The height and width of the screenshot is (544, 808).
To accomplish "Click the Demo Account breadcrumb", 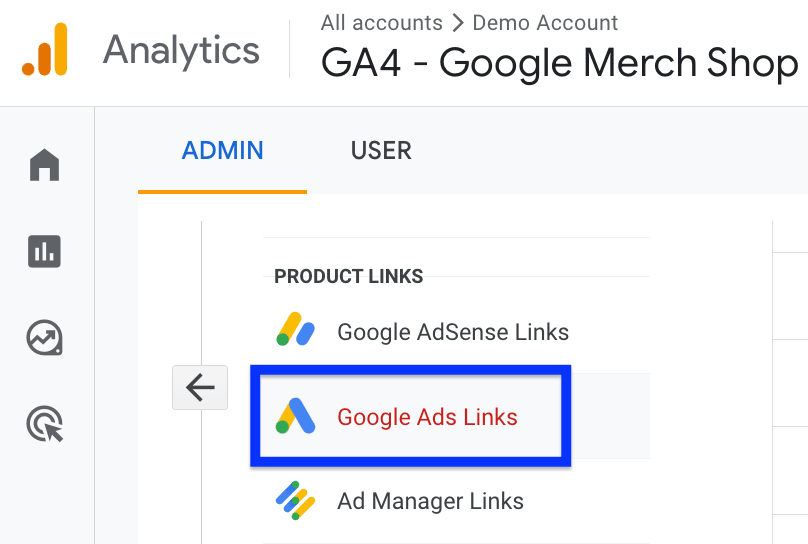I will 545,22.
